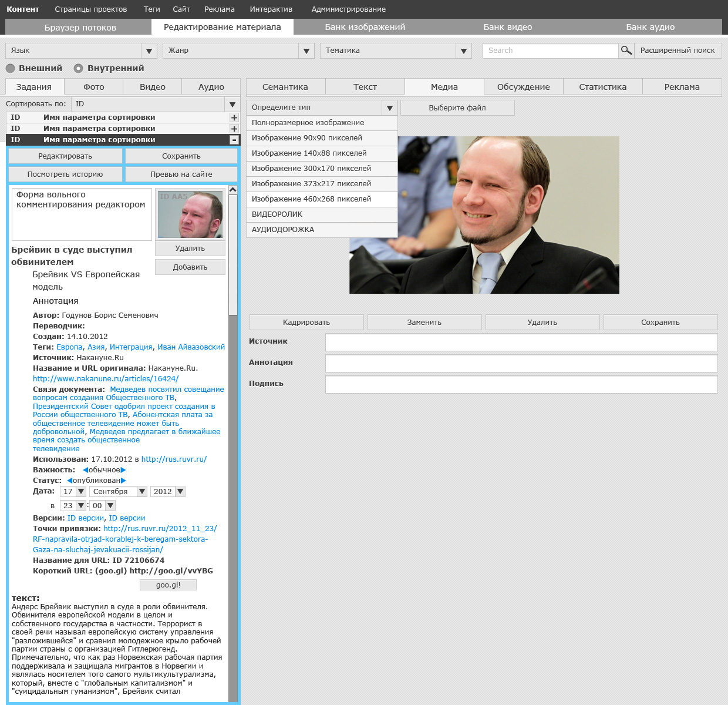The height and width of the screenshot is (705, 728).
Task: Click the 'Выберите файл' button
Action: click(457, 108)
